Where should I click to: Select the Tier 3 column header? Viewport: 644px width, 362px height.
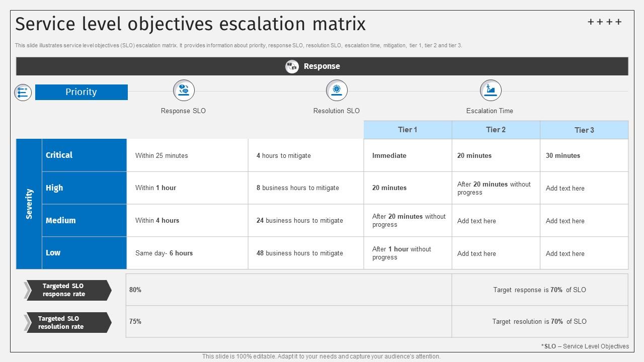(x=584, y=130)
